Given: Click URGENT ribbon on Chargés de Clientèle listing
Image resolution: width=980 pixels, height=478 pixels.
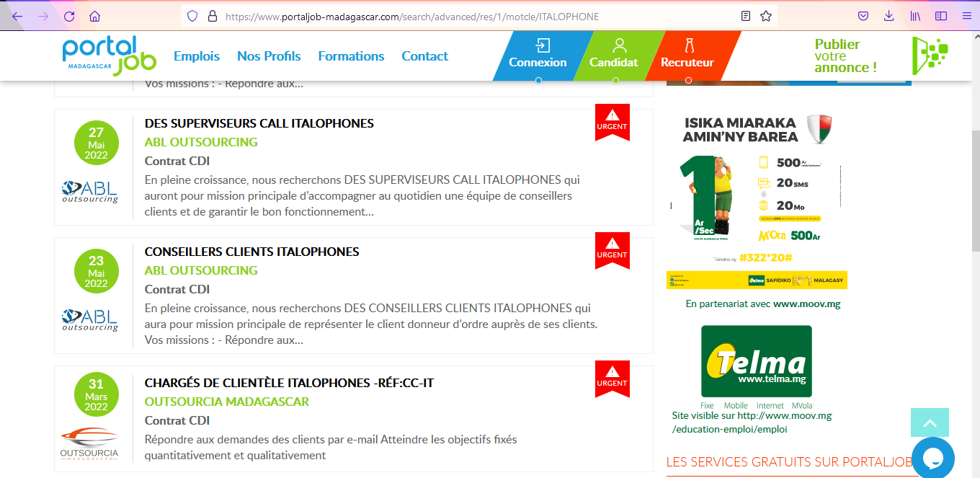Looking at the screenshot, I should (612, 378).
